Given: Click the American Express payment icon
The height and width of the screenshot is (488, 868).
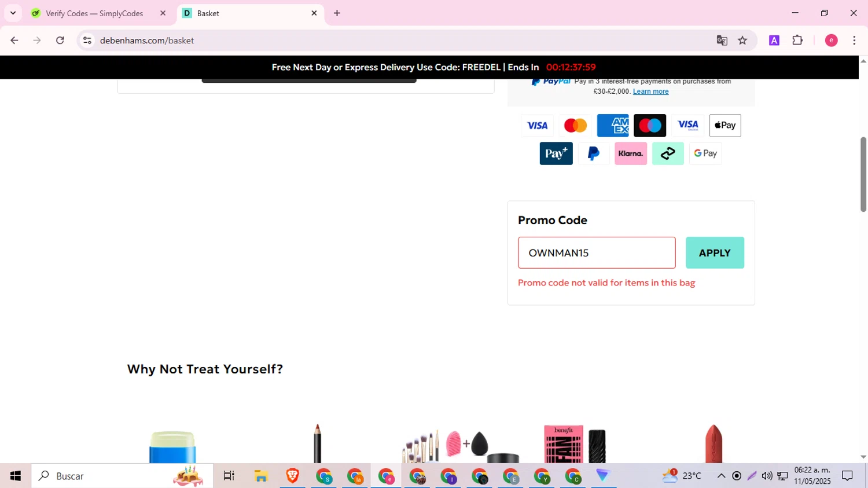Looking at the screenshot, I should point(613,125).
